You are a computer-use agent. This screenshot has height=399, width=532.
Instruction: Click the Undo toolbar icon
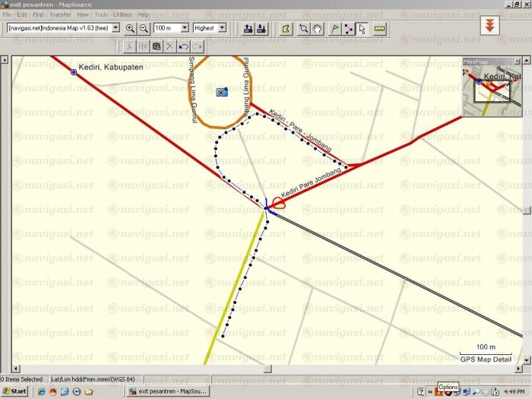183,46
